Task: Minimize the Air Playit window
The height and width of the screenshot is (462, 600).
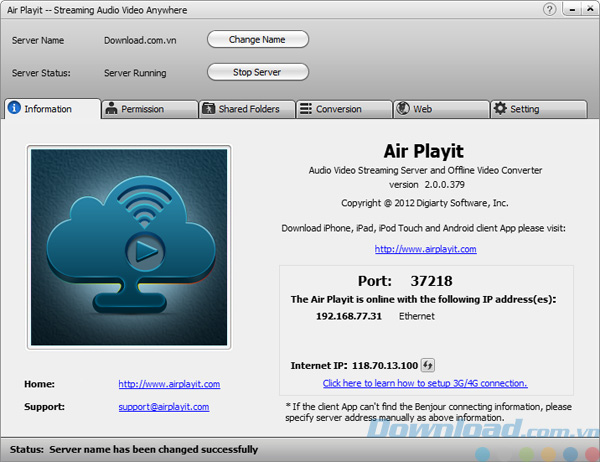Action: pos(568,10)
